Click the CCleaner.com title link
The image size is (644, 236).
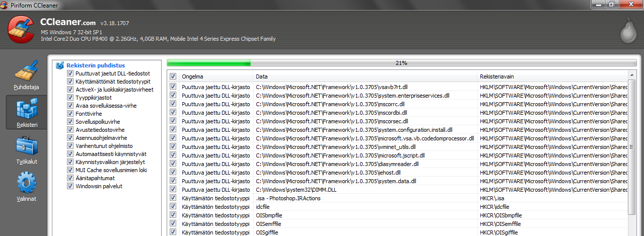(x=68, y=23)
